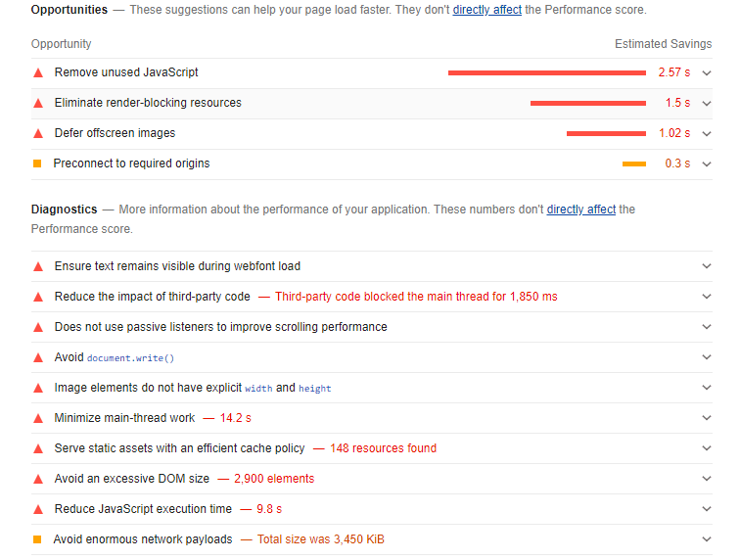Expand chevron for Serve static assets cache policy
740x560 pixels.
[x=707, y=448]
